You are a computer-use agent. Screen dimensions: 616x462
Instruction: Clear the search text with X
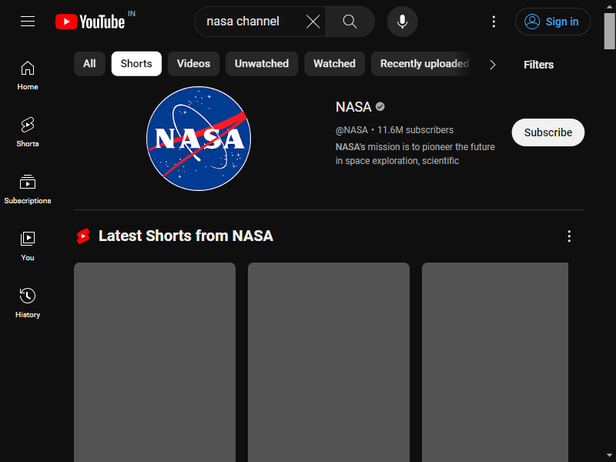tap(313, 22)
